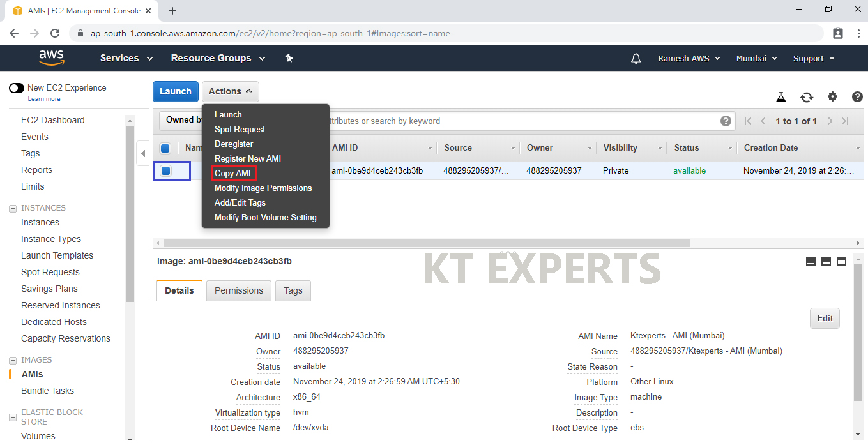Open a new browser tab

coord(172,11)
